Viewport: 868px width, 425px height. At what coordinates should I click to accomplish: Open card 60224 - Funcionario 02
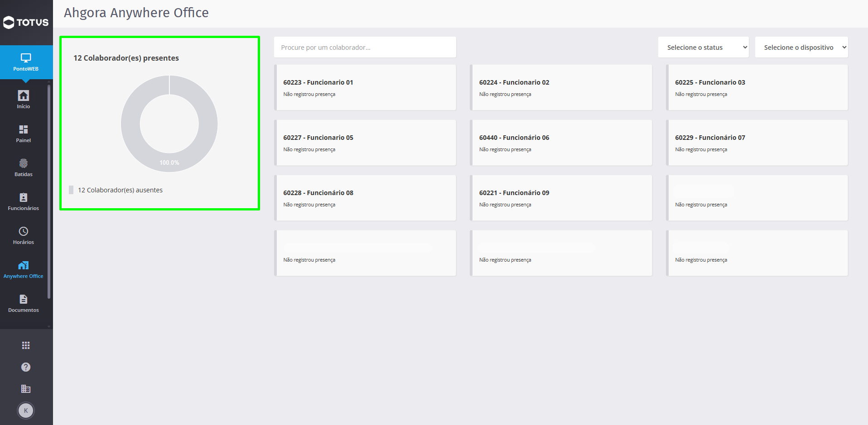click(x=561, y=87)
